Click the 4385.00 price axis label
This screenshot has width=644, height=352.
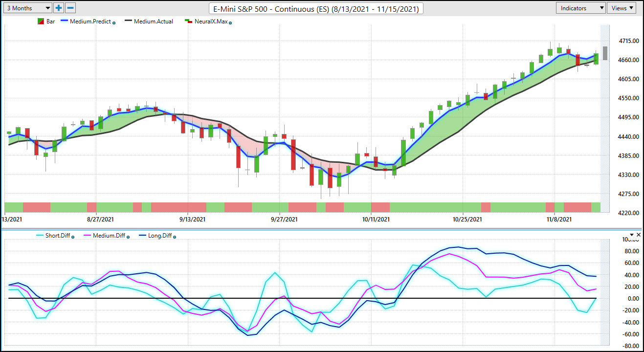coord(629,156)
